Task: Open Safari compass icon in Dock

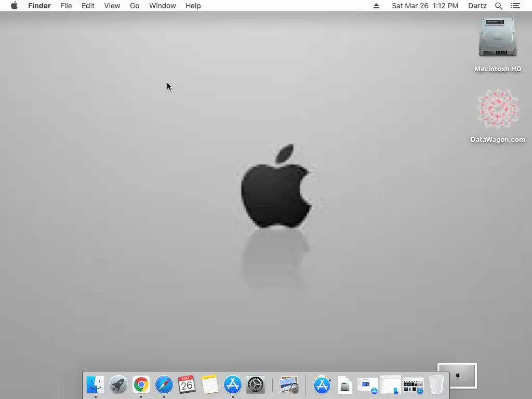Action: coord(164,385)
